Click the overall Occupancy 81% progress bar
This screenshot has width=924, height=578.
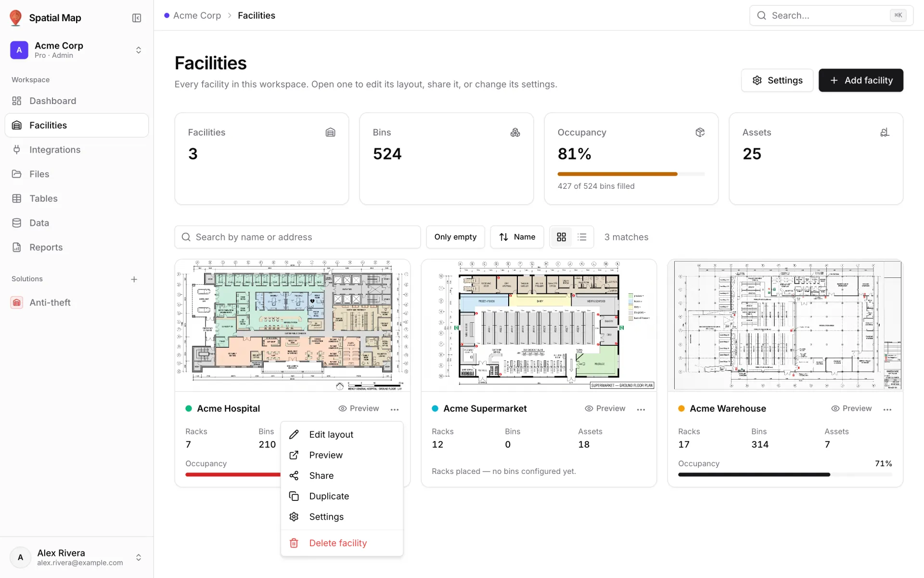(x=631, y=174)
